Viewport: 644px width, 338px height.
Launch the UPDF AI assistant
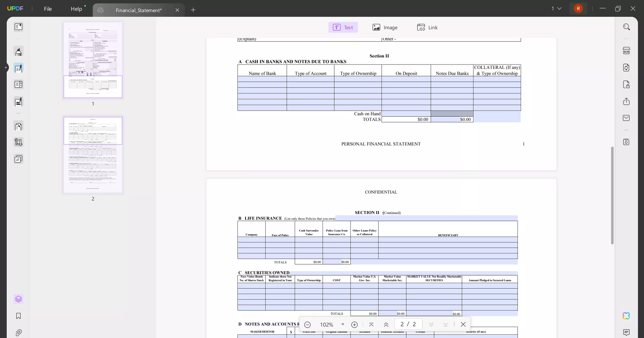coord(626,316)
